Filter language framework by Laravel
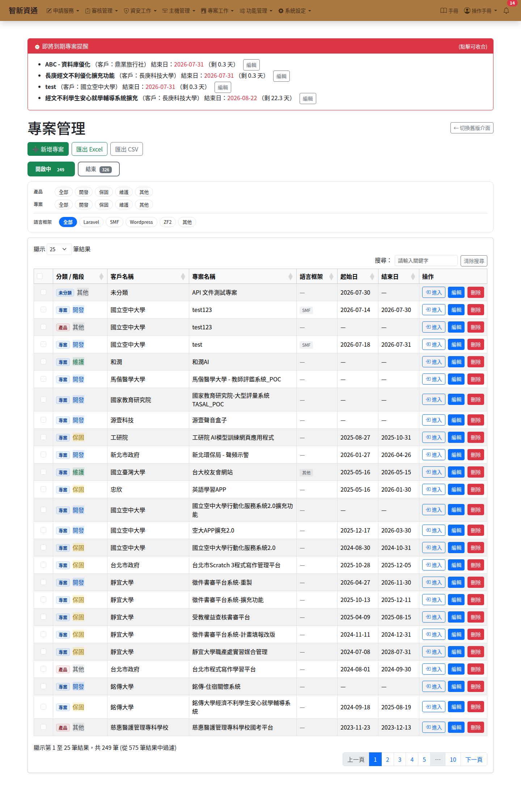The width and height of the screenshot is (521, 812). tap(91, 222)
